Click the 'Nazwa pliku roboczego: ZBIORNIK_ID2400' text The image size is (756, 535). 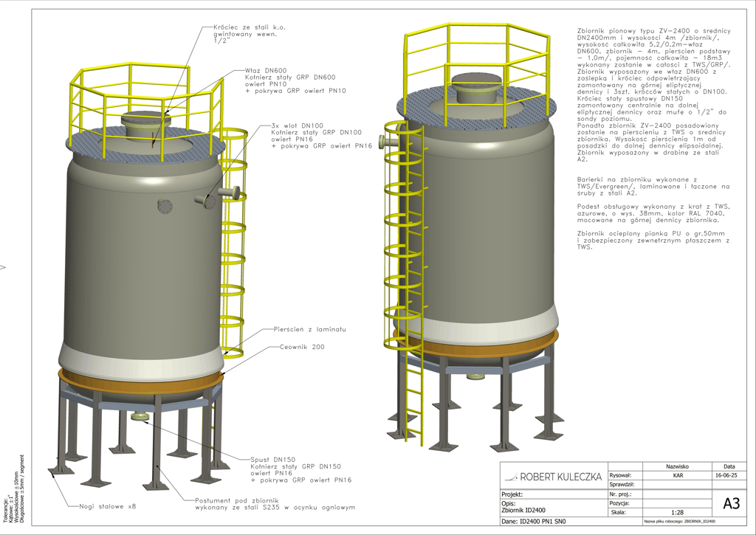680,522
